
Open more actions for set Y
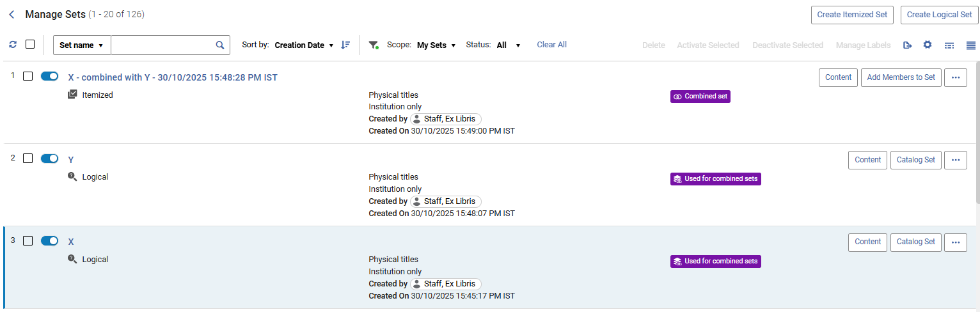[956, 160]
